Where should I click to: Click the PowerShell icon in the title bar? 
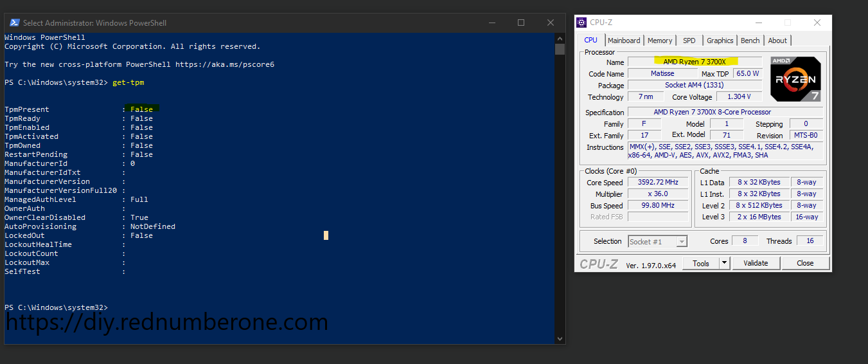[x=14, y=23]
